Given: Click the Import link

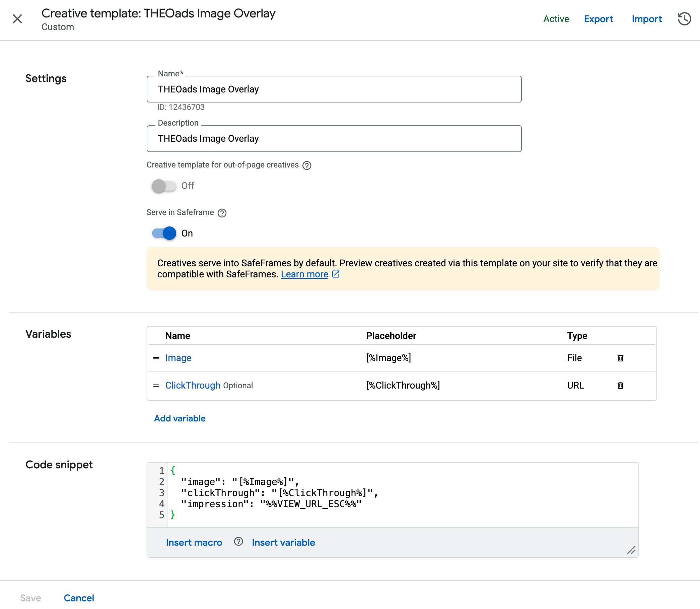Looking at the screenshot, I should pos(647,19).
